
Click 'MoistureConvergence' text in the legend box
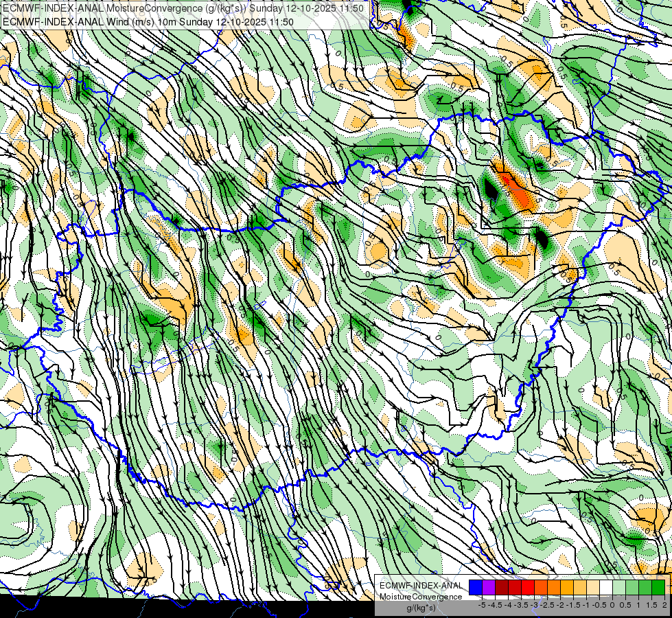(x=421, y=597)
